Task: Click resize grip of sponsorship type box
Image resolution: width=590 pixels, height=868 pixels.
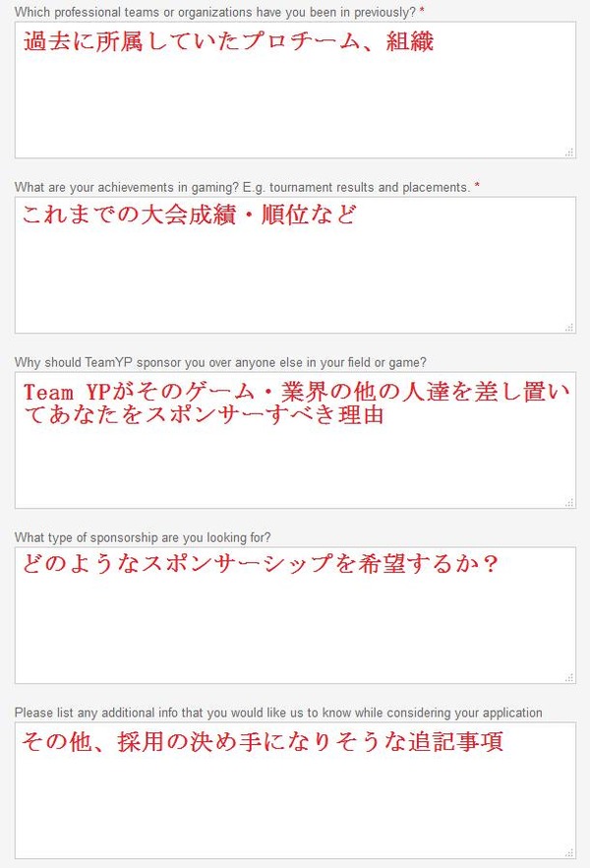Action: click(x=569, y=677)
